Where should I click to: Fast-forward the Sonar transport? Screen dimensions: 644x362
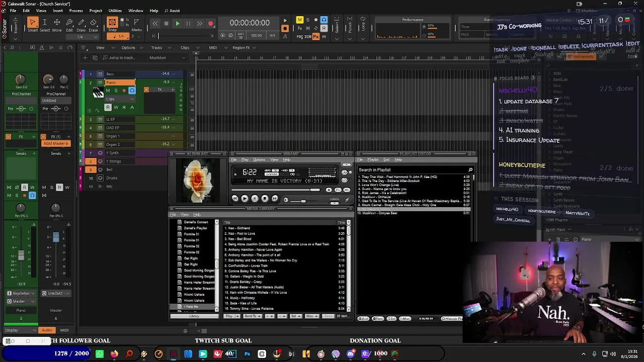[199, 24]
